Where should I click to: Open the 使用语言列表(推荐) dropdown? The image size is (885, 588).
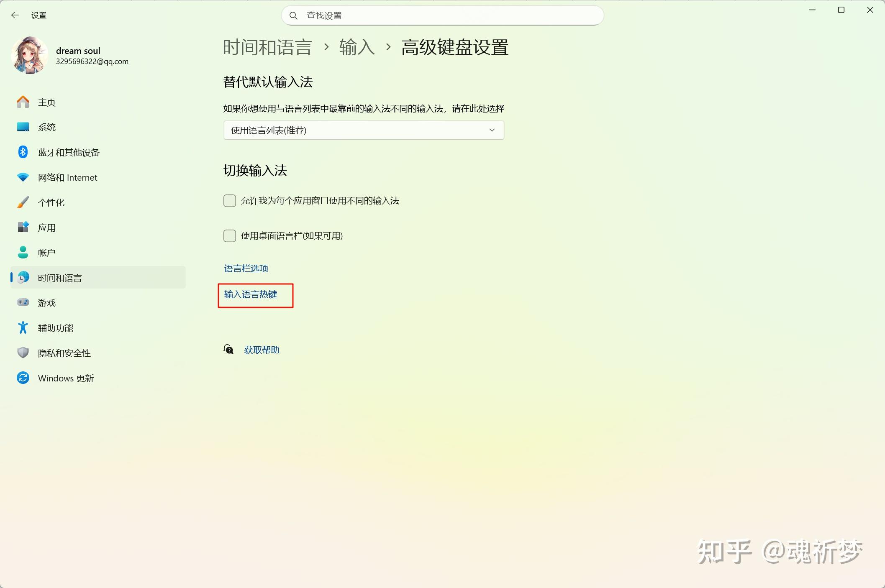(364, 130)
